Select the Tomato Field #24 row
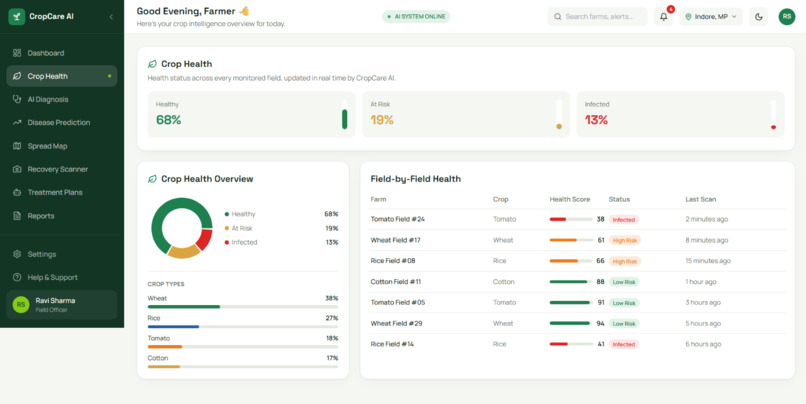 [x=578, y=219]
